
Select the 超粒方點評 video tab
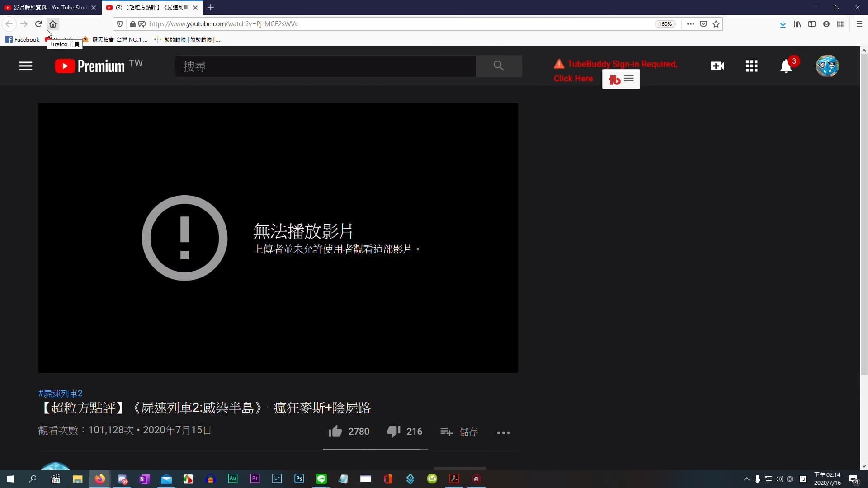tap(152, 7)
